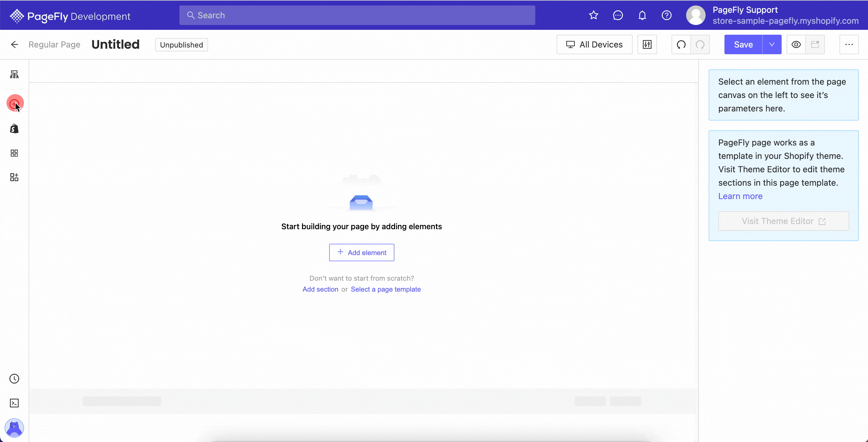Open the four-squares sections library icon
This screenshot has width=868, height=442.
click(x=14, y=153)
